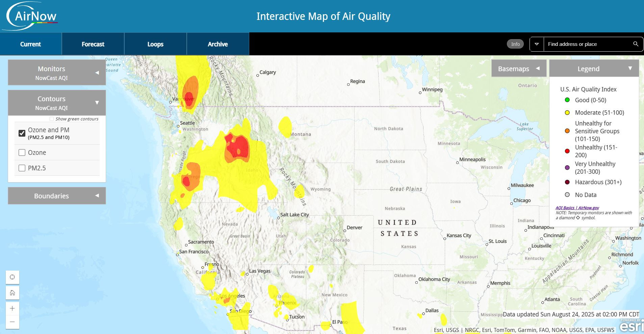Switch to the Forecast tab
This screenshot has height=334, width=644.
(93, 44)
